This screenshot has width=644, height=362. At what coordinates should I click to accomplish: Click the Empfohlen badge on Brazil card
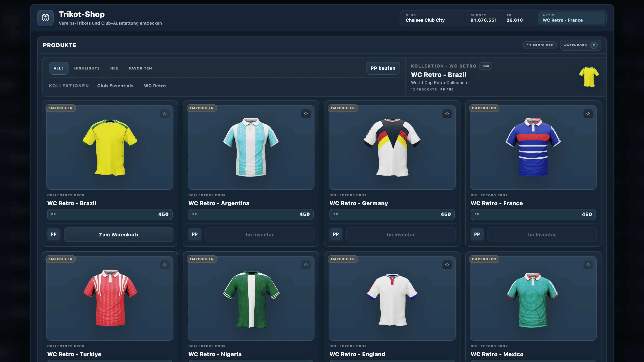(x=61, y=108)
